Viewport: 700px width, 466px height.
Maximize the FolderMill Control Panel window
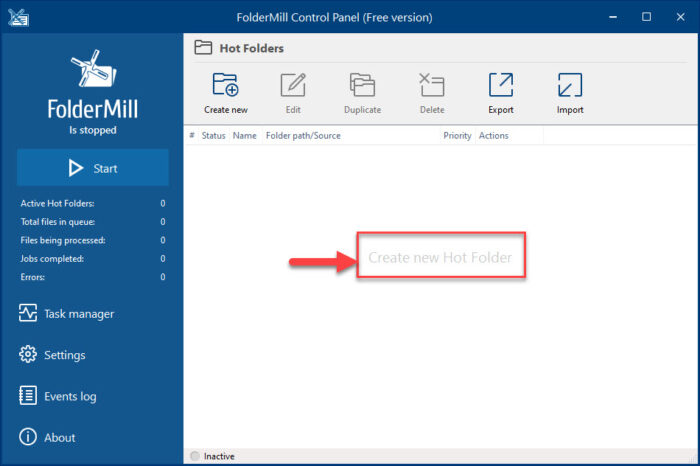646,17
